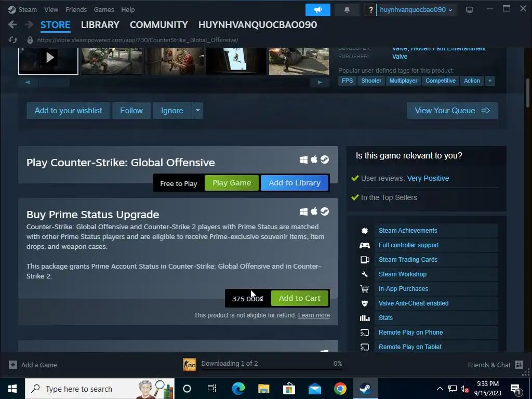Image resolution: width=532 pixels, height=399 pixels.
Task: Add Counter-Strike to Library
Action: (x=295, y=183)
